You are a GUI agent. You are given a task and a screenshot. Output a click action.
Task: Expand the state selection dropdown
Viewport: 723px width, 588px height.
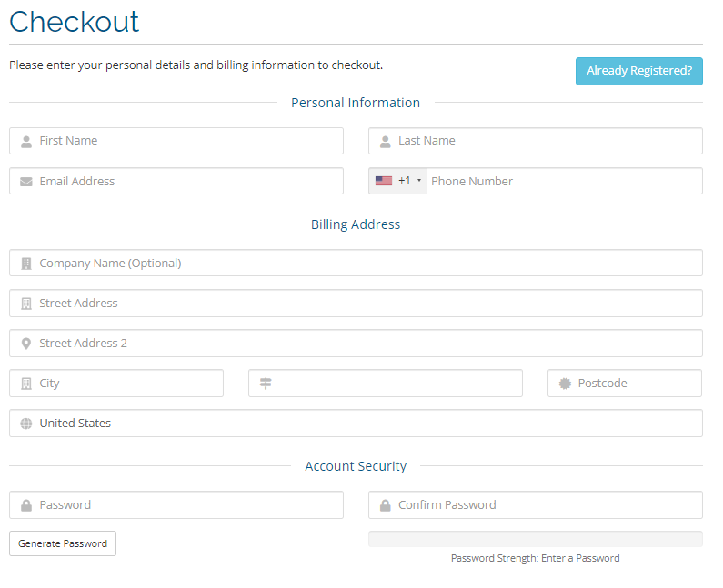click(396, 384)
